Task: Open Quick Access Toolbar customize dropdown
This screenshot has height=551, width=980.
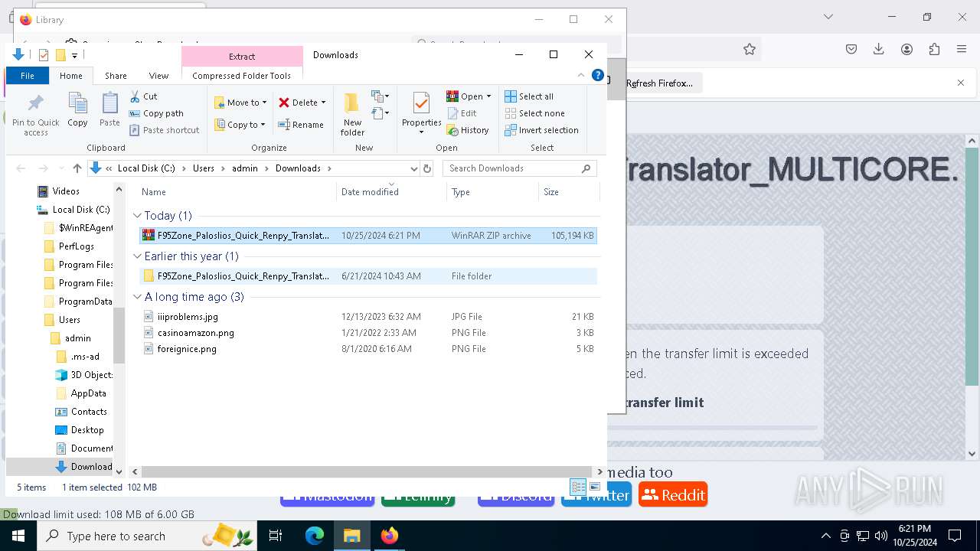Action: coord(74,55)
